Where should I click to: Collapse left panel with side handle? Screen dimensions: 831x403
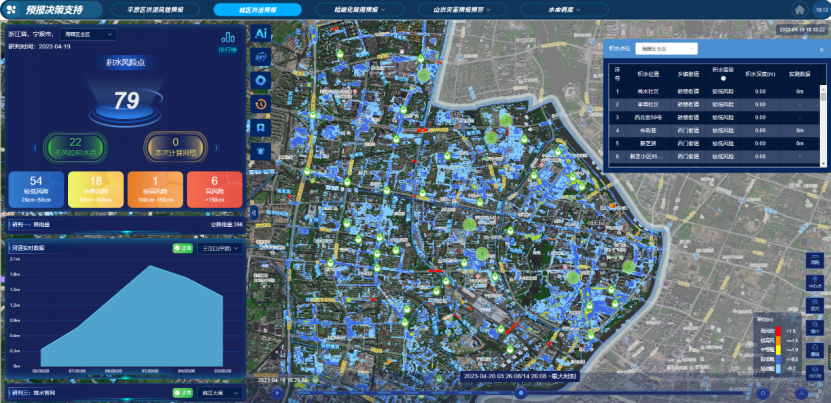254,213
